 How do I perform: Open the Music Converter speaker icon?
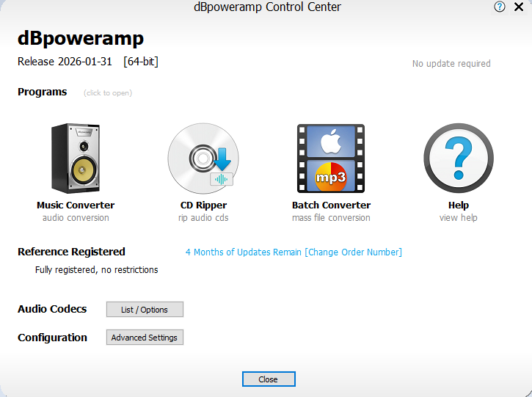(75, 158)
